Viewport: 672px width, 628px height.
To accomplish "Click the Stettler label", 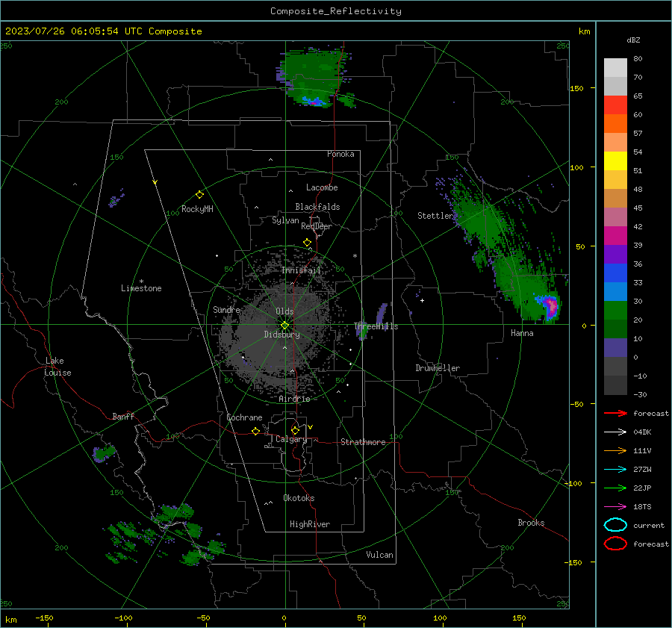I will pyautogui.click(x=435, y=216).
